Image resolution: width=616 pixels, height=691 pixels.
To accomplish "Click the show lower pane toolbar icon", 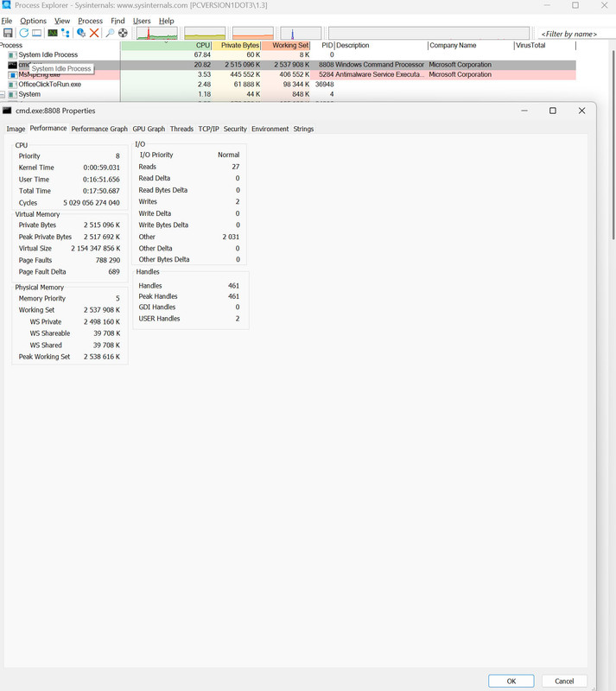I will 37,33.
